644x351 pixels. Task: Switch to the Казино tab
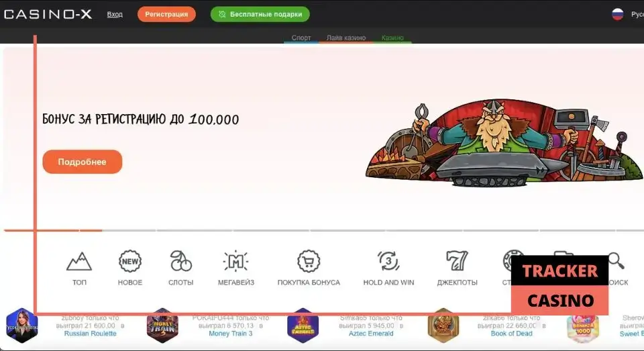coord(392,38)
